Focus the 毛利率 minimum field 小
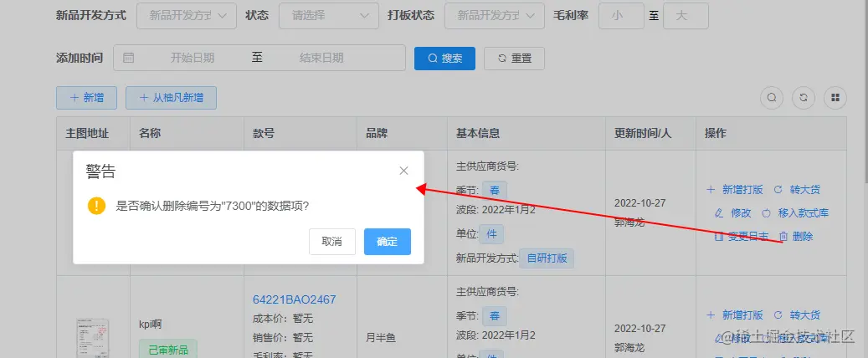The image size is (868, 358). click(621, 16)
